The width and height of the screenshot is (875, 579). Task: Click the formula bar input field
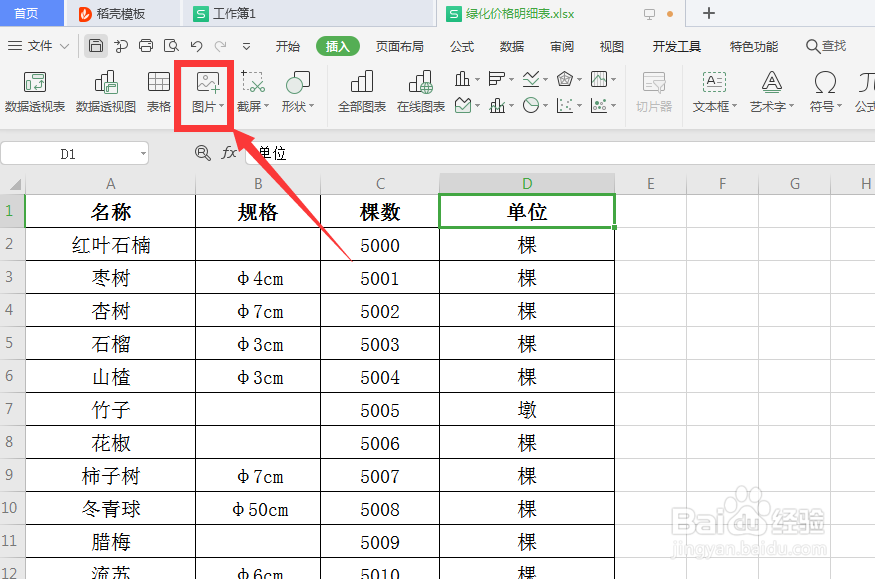click(x=560, y=153)
